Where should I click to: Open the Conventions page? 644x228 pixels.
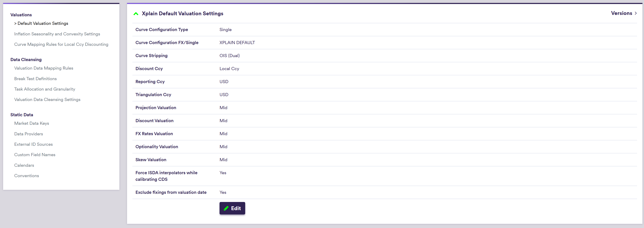[x=27, y=176]
